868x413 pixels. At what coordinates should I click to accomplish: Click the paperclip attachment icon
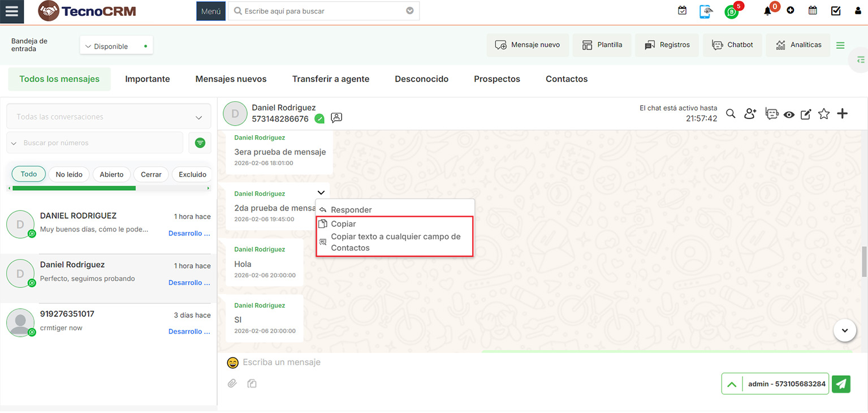coord(232,384)
